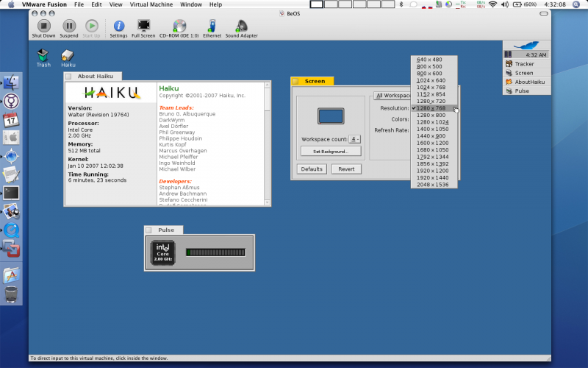Open the Applications folder in Dock
Screen dimensions: 588x368
[x=11, y=275]
